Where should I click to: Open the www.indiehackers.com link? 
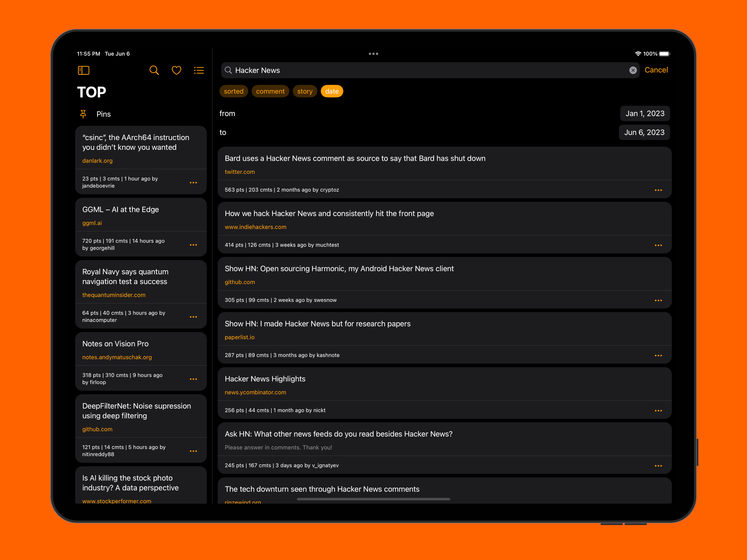pos(255,227)
